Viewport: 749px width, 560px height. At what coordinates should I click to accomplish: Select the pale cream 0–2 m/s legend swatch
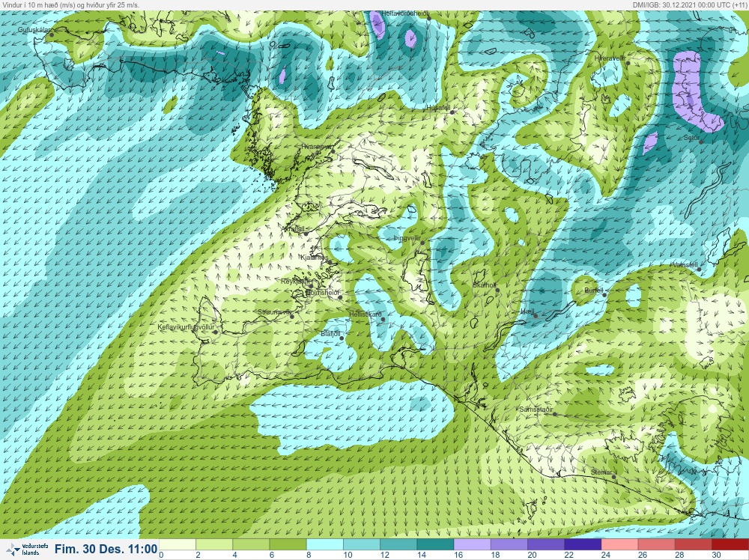pos(178,545)
